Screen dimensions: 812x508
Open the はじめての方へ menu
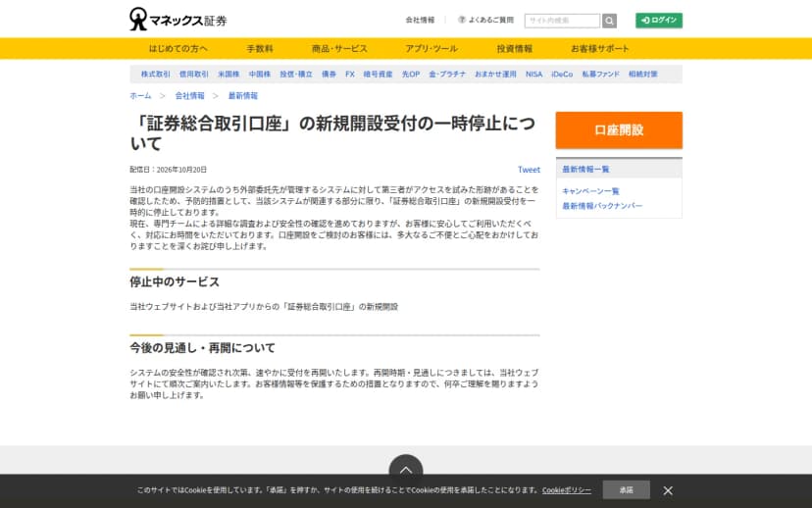pyautogui.click(x=178, y=49)
